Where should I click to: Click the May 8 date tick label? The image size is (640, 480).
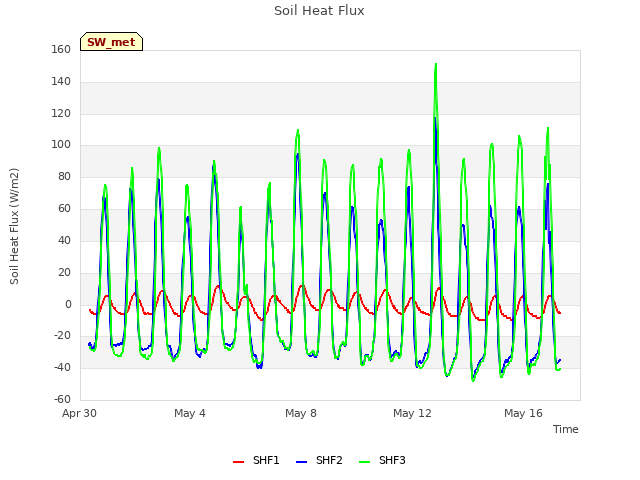pyautogui.click(x=301, y=413)
